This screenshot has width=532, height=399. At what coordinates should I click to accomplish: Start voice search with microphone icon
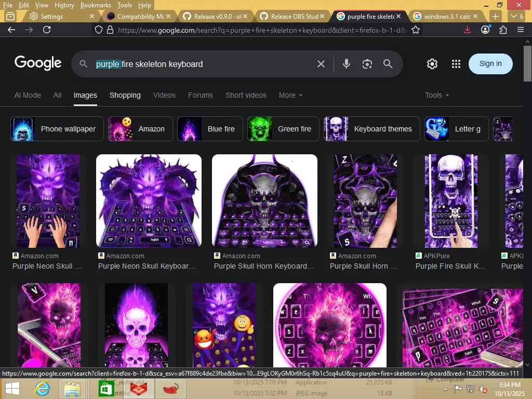[x=346, y=64]
